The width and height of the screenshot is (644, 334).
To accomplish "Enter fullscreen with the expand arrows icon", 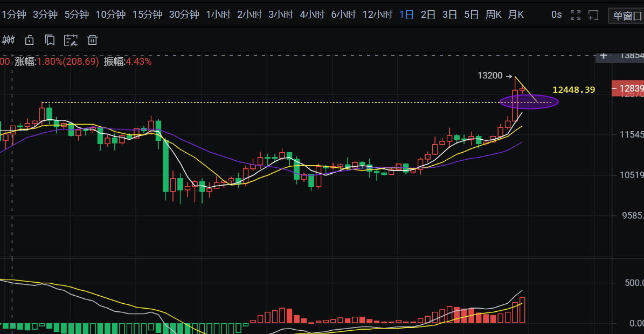I will (x=576, y=15).
